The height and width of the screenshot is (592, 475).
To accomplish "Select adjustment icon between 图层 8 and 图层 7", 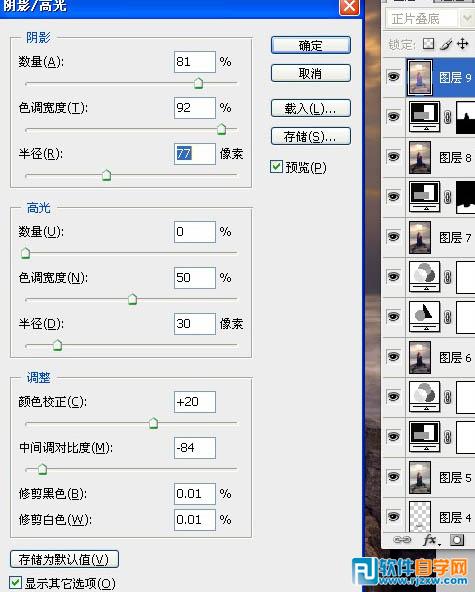I will (x=425, y=196).
